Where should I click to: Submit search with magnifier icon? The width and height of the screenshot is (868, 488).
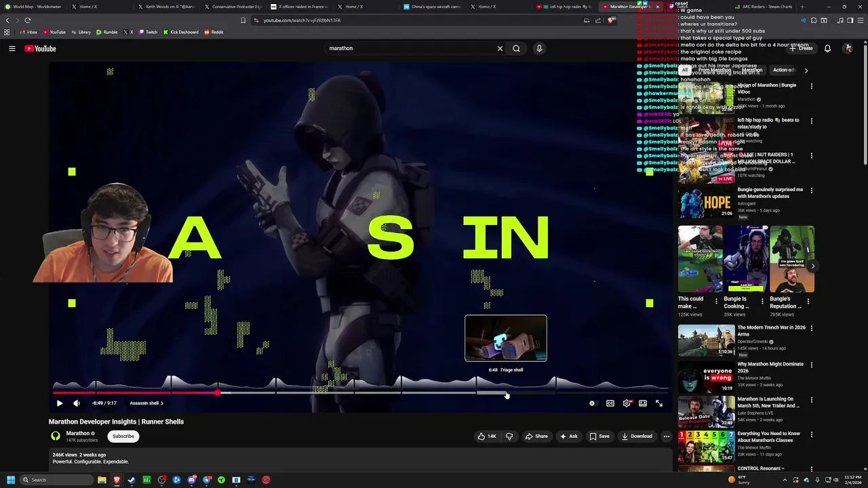[516, 48]
